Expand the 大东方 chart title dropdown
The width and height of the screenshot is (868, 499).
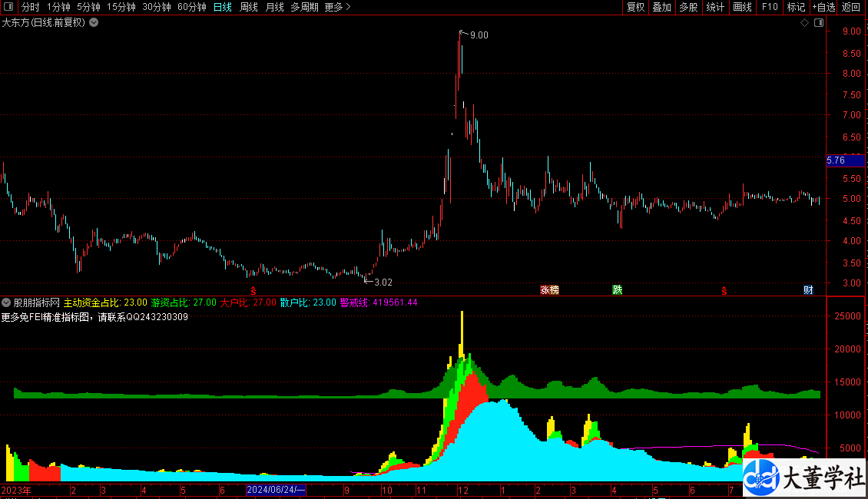pos(94,23)
